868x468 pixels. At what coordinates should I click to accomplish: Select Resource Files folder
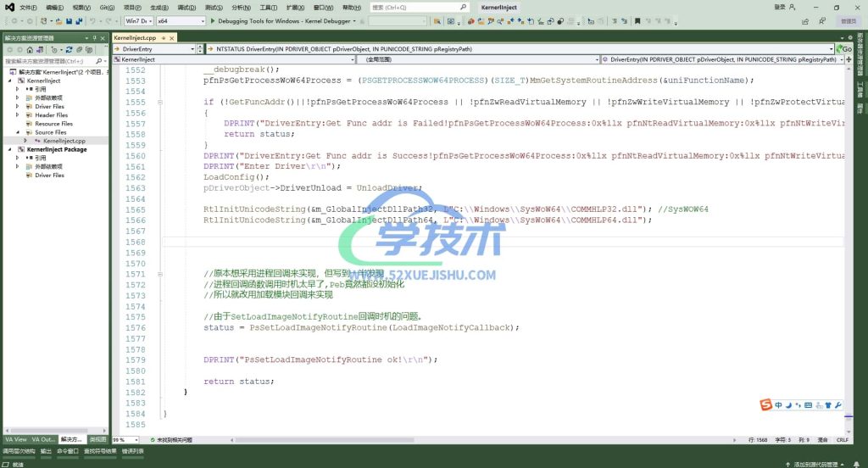53,124
